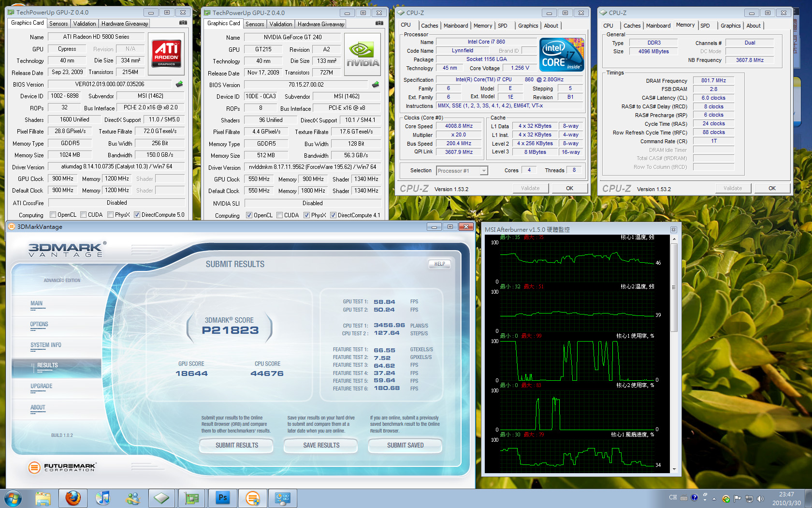Toggle PhysX checkbox in NVIDIA GPU-Z
The width and height of the screenshot is (812, 508).
pyautogui.click(x=307, y=215)
